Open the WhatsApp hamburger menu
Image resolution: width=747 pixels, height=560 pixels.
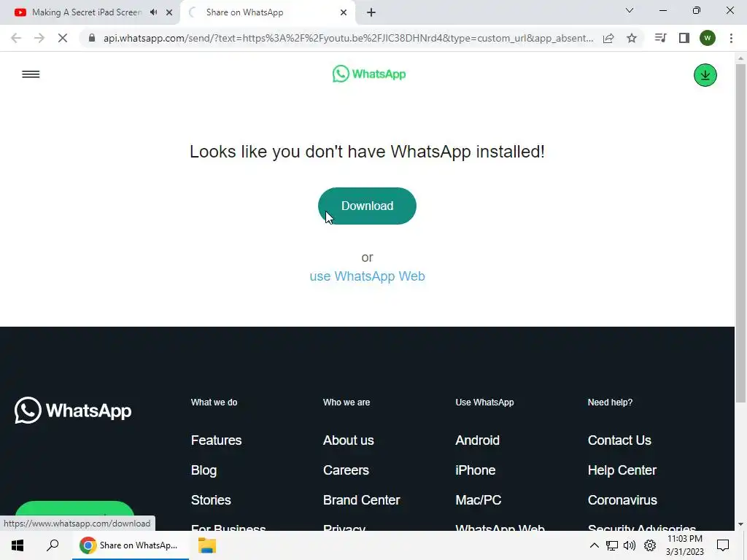[x=31, y=74]
